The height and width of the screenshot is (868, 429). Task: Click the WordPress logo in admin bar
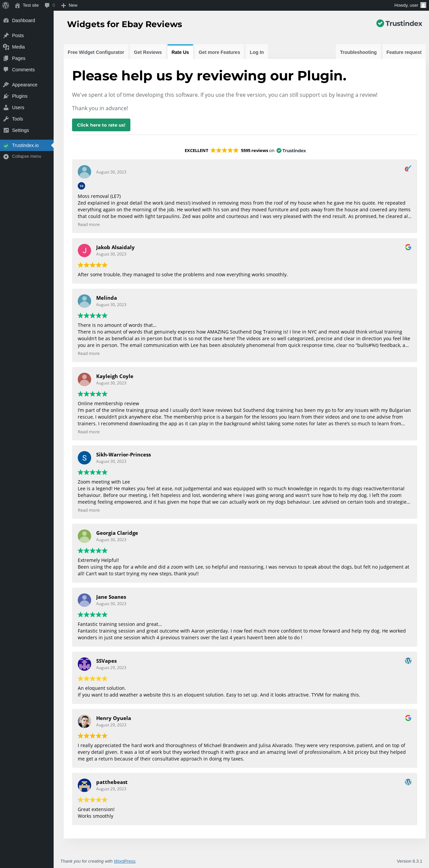(x=6, y=5)
